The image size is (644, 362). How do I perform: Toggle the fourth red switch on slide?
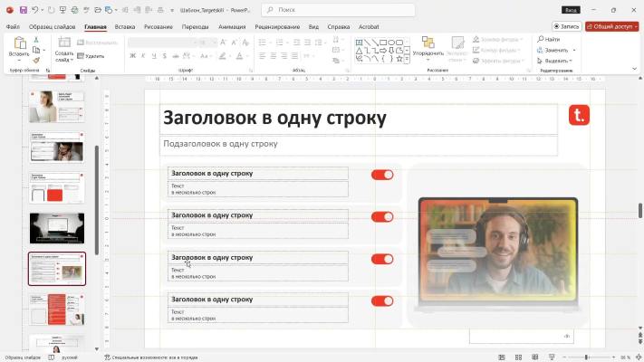[382, 300]
